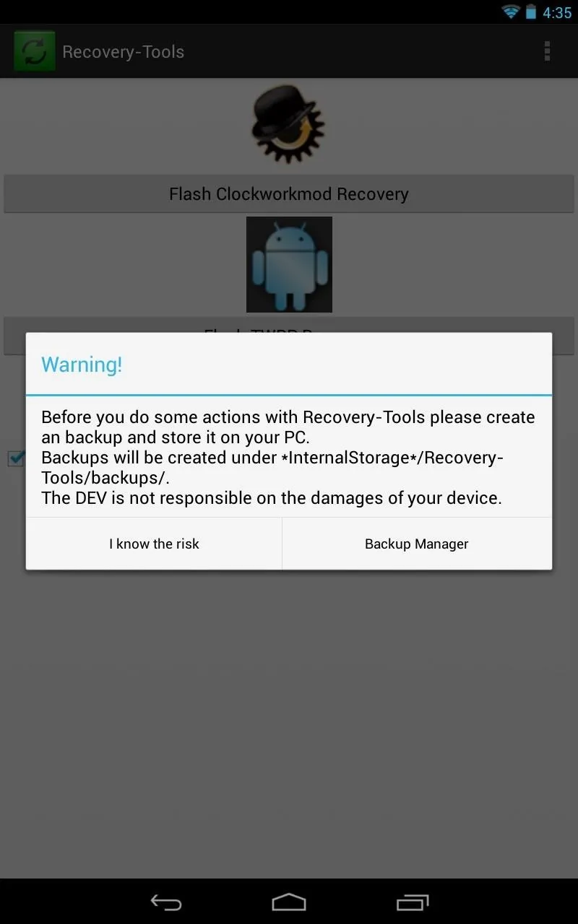Open the Backup Manager from the dialog
Image resolution: width=578 pixels, height=924 pixels.
point(417,544)
